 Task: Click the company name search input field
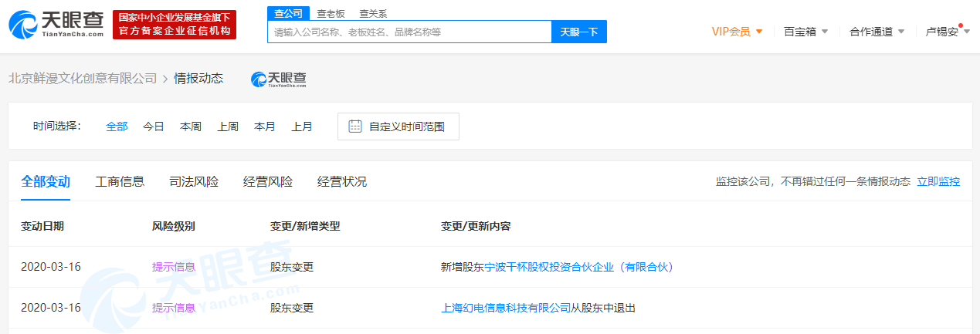click(x=409, y=32)
